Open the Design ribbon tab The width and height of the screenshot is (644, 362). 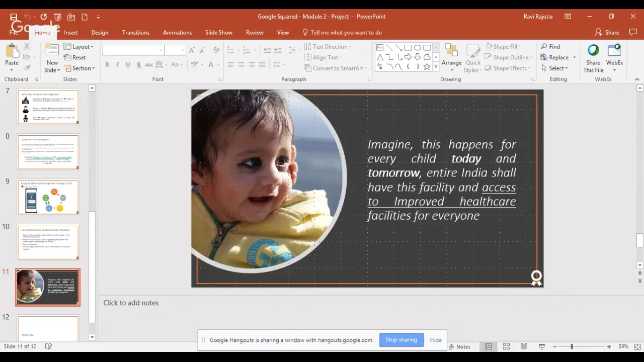pos(100,33)
